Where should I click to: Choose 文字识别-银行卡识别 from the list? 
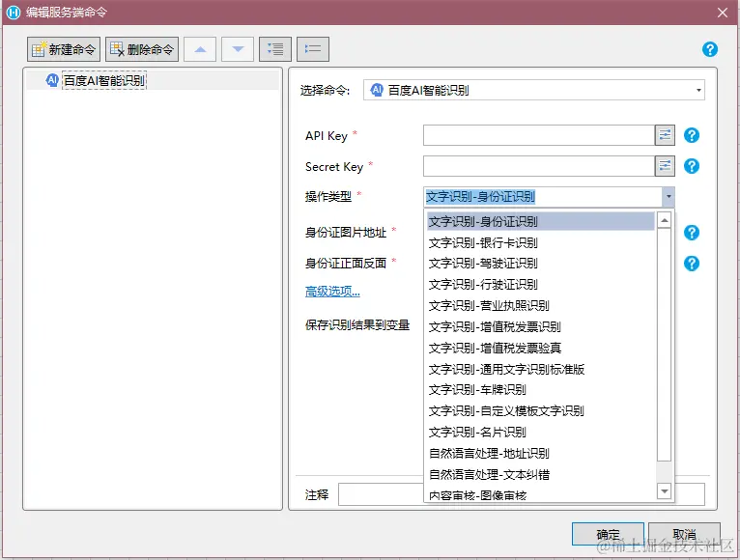tap(541, 242)
